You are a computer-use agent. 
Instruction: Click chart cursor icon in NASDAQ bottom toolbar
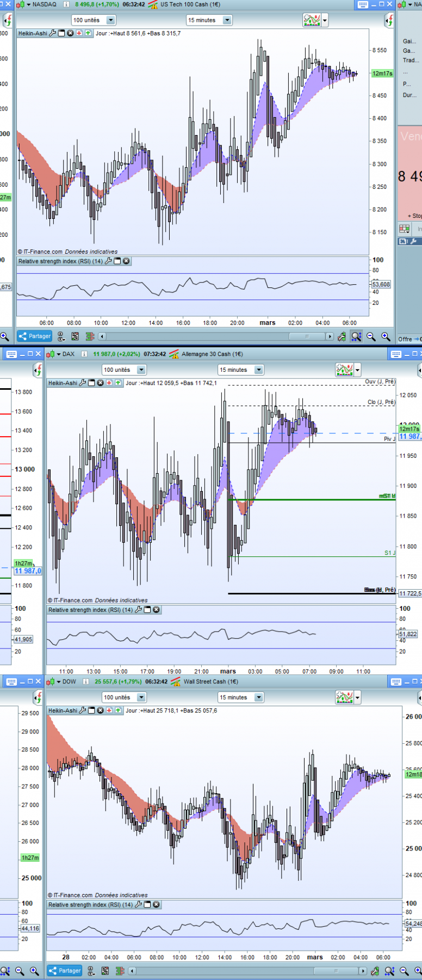[x=342, y=336]
